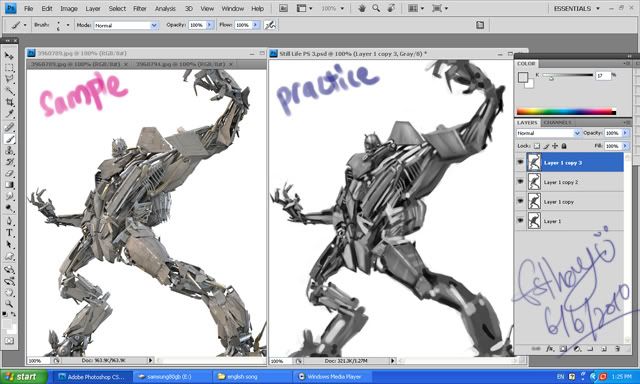Open the Brush preset picker arrow
Screen dimensions: 640x384
(68, 25)
